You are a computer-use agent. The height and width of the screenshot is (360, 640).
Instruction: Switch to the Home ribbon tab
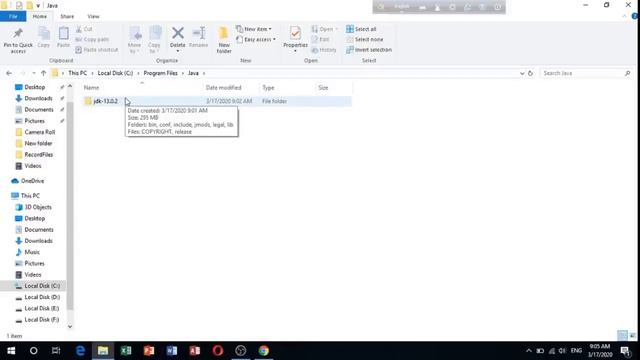[x=40, y=16]
